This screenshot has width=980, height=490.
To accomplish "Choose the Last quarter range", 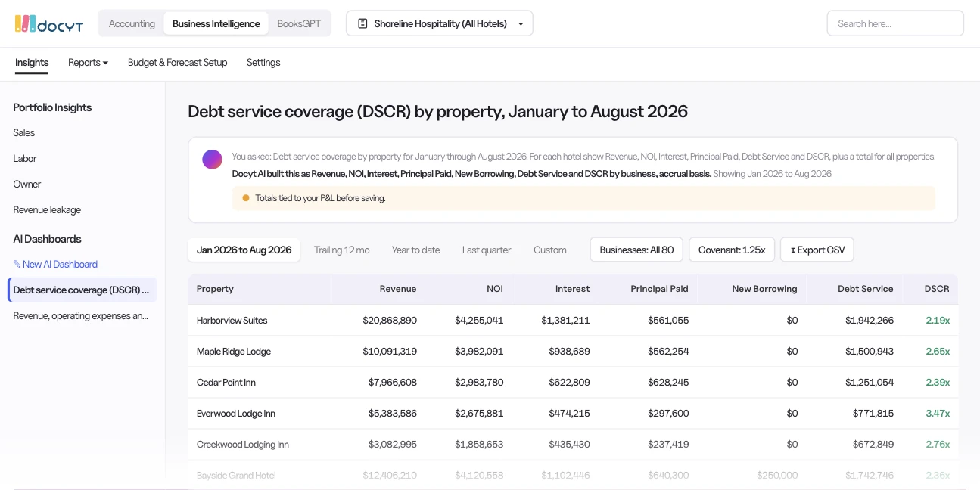I will (x=487, y=250).
